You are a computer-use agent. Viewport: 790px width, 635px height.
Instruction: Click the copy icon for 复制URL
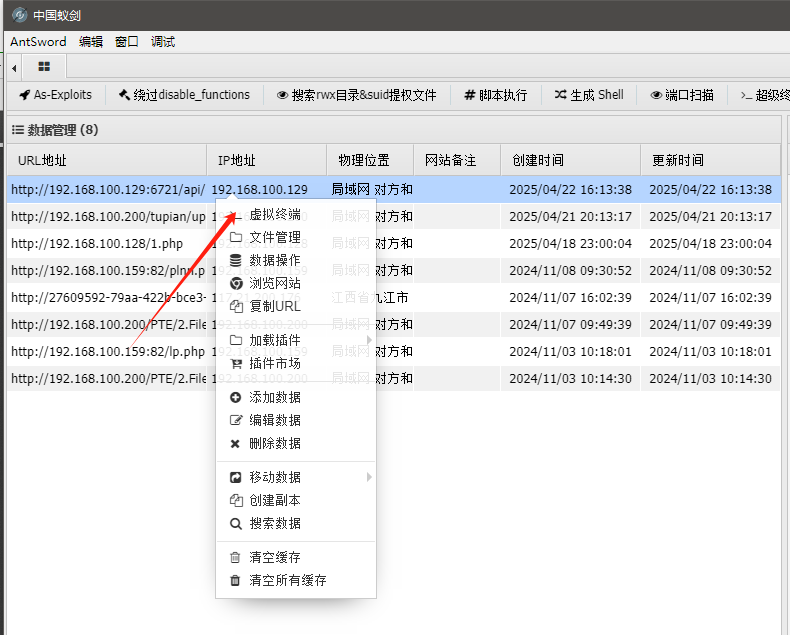235,306
